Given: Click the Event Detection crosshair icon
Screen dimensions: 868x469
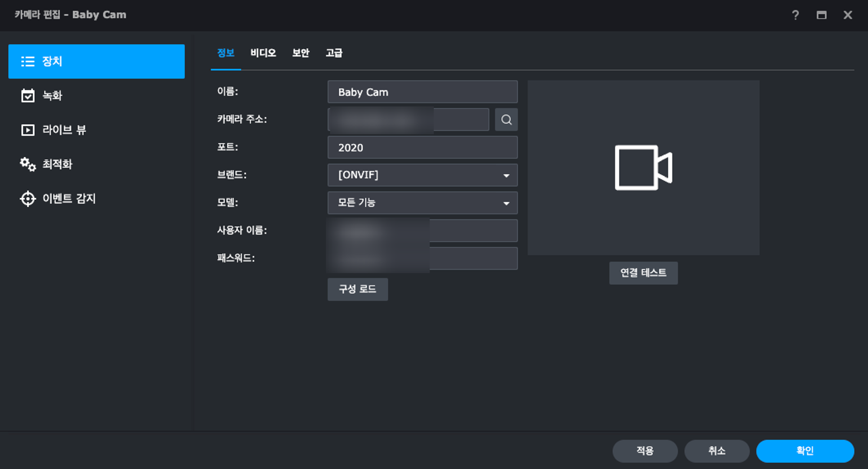Looking at the screenshot, I should (28, 198).
